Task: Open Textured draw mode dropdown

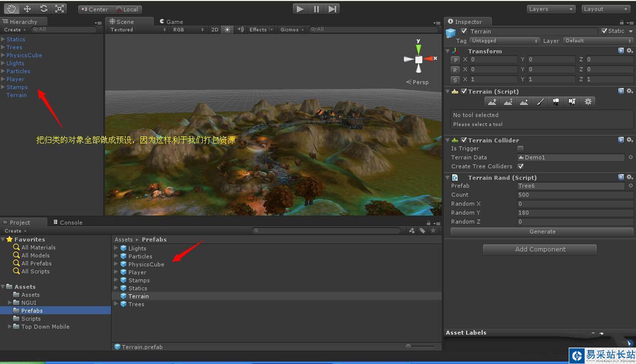Action: [x=137, y=29]
